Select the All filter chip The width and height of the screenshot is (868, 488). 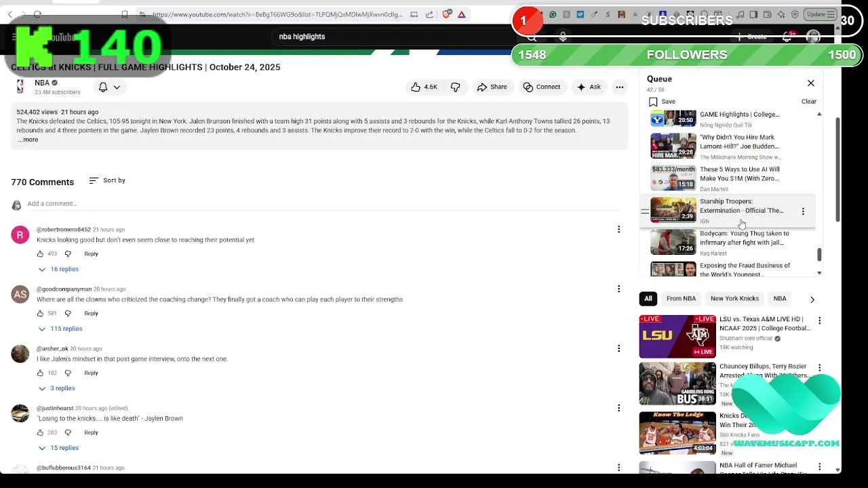648,299
